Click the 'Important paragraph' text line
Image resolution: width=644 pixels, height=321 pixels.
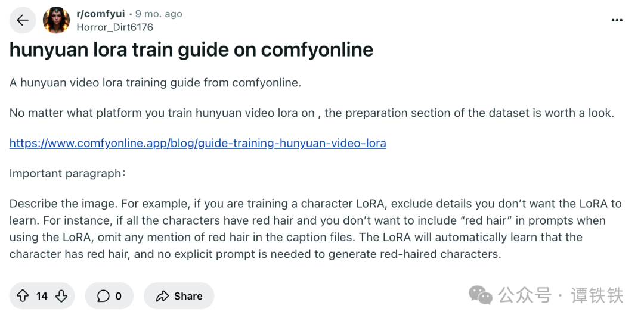coord(68,173)
